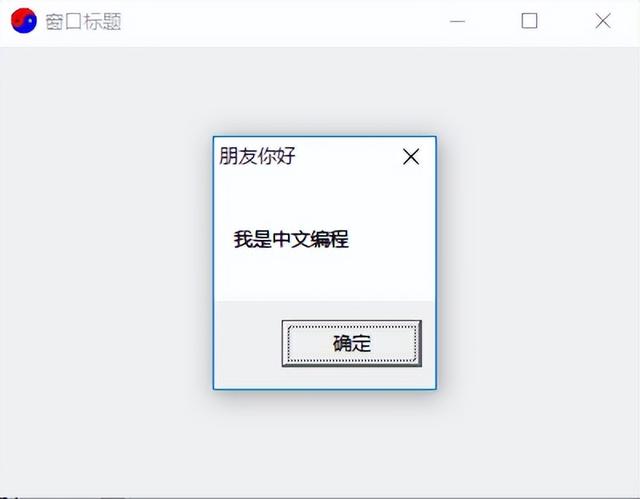Confirm the 我是中文编程 message box

pyautogui.click(x=351, y=343)
